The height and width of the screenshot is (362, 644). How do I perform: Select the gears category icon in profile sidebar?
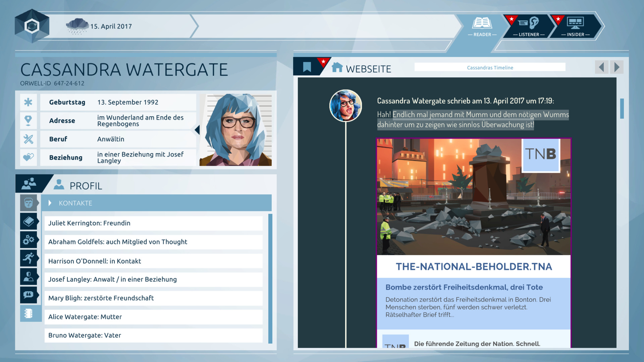coord(29,240)
